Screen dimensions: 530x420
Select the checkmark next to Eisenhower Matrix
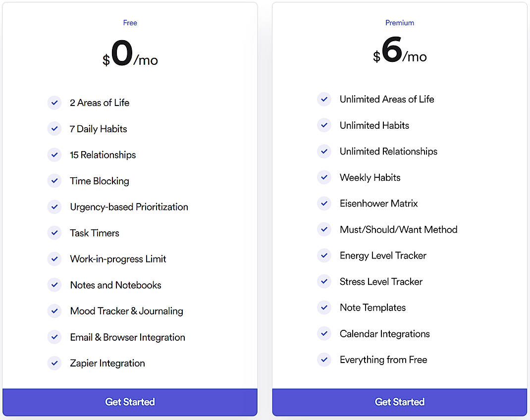(x=324, y=203)
